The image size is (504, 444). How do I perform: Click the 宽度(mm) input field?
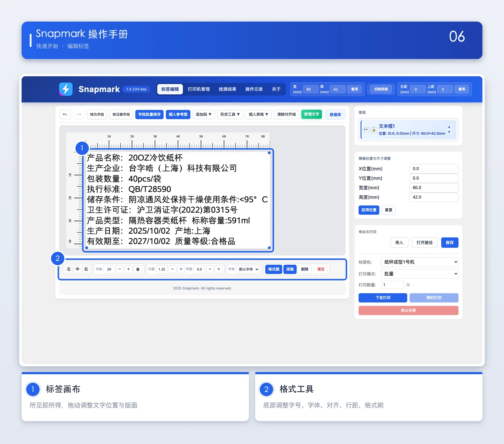pos(434,188)
